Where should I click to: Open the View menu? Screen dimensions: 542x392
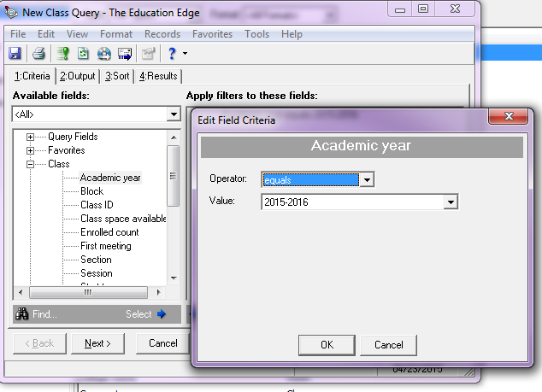tap(77, 34)
